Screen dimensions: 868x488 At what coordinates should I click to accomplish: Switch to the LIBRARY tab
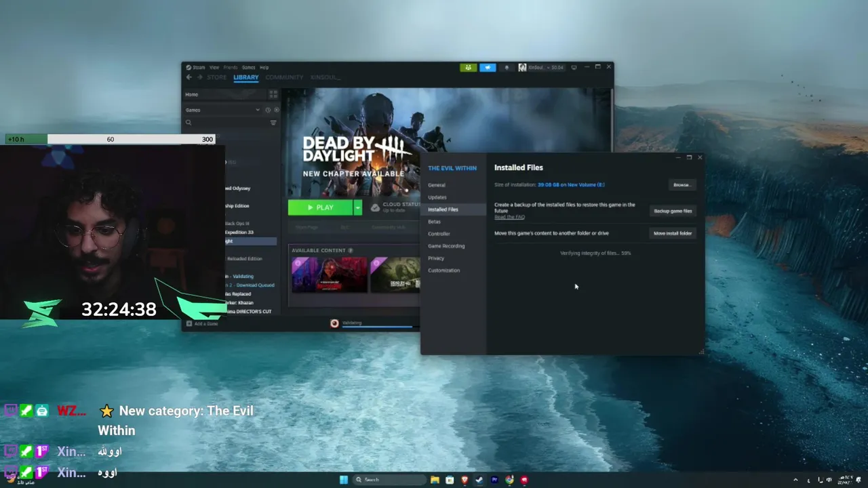[246, 77]
